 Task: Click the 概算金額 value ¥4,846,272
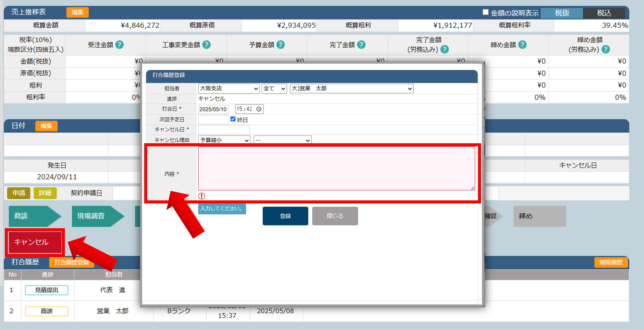point(140,25)
